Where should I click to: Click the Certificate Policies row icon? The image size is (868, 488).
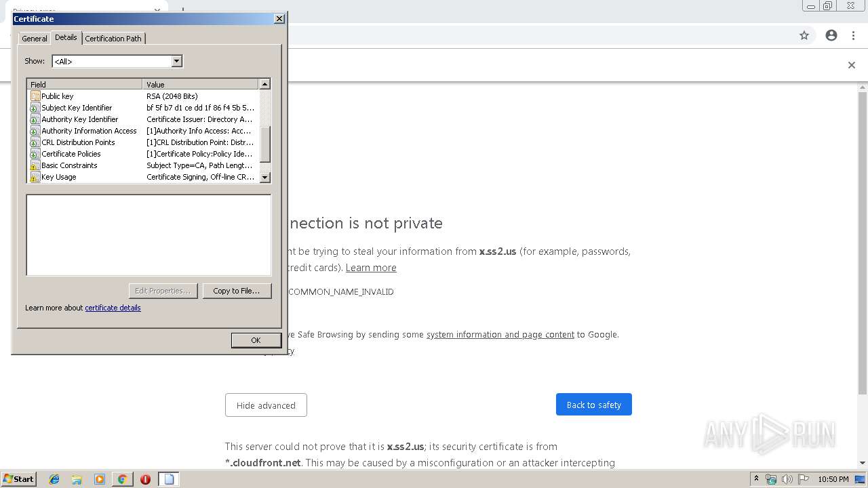(x=35, y=154)
